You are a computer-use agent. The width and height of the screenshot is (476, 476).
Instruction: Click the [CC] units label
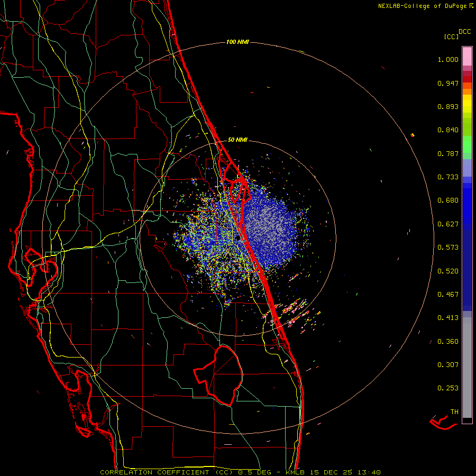point(452,36)
